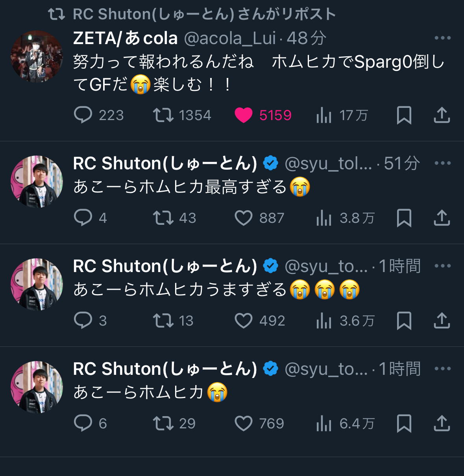The width and height of the screenshot is (464, 476).
Task: Open ZETA/あcola profile avatar
Action: pos(37,56)
